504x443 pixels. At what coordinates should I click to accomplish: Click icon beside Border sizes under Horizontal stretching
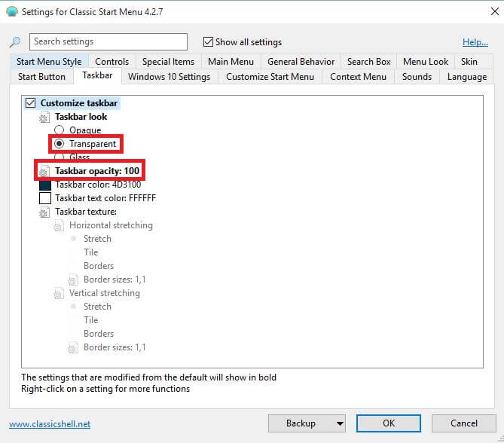tap(73, 280)
